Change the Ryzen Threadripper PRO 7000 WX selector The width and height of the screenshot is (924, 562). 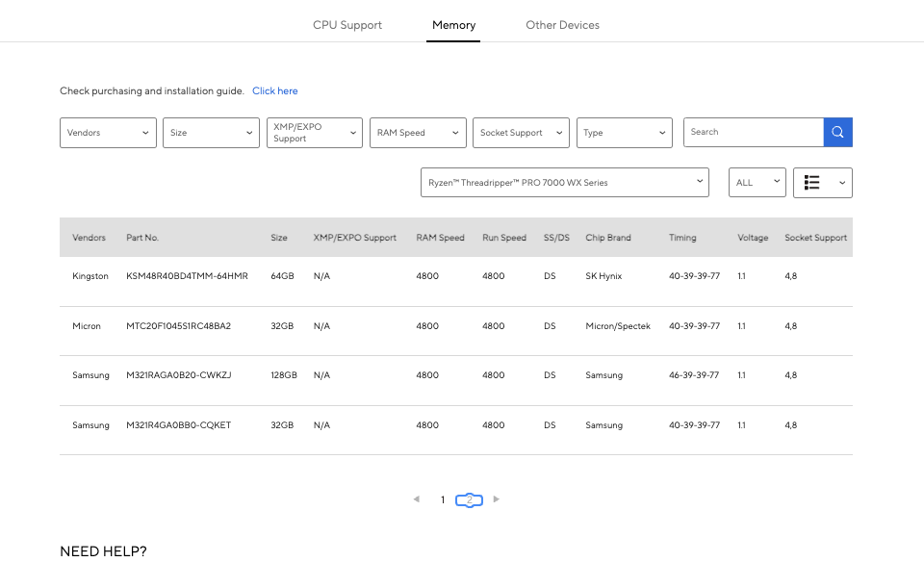tap(564, 183)
